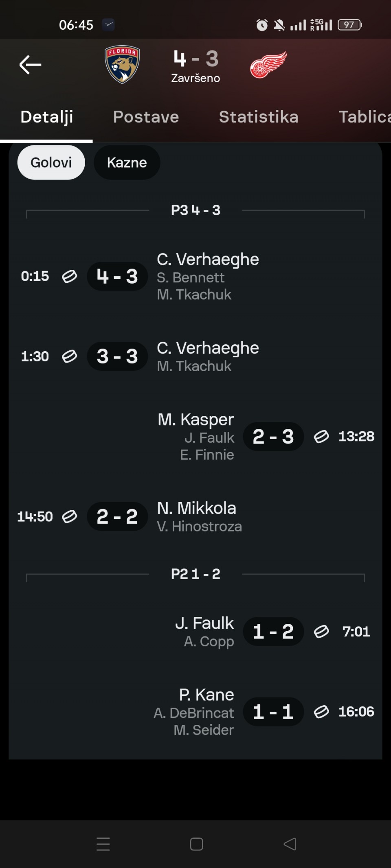Open Detroit Red Wings team logo

268,64
